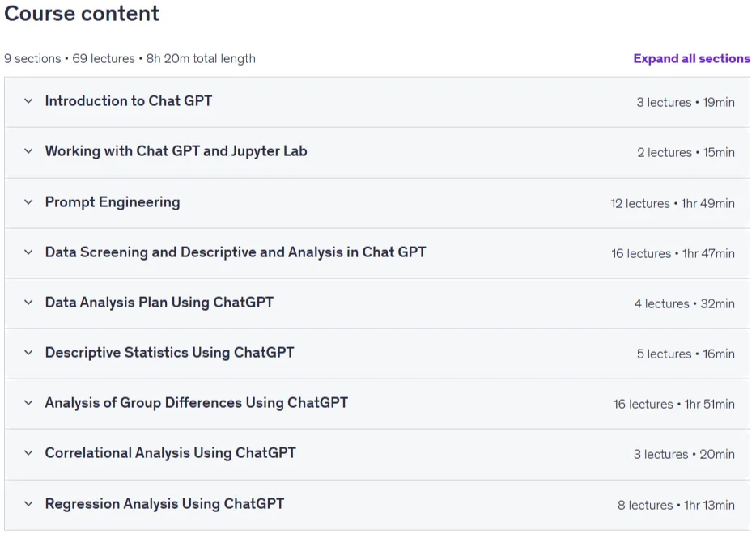The height and width of the screenshot is (534, 756).
Task: Expand chevron for Data Screening and Descriptive section
Action: tap(28, 252)
